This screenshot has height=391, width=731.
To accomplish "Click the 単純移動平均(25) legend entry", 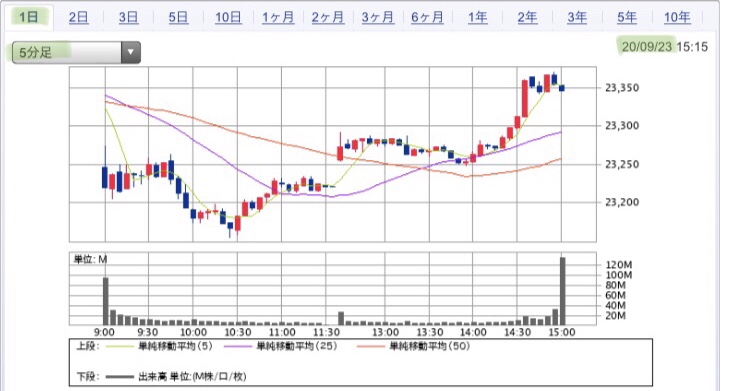I will click(297, 346).
